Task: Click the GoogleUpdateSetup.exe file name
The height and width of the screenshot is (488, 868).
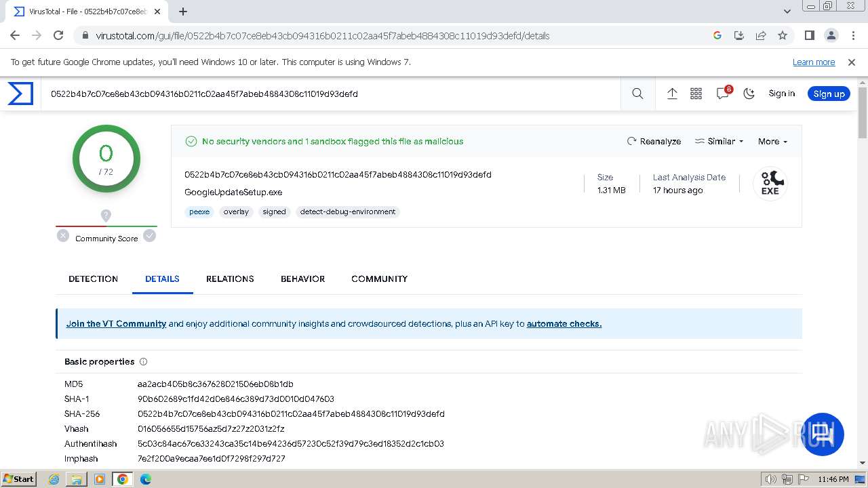Action: click(x=233, y=192)
